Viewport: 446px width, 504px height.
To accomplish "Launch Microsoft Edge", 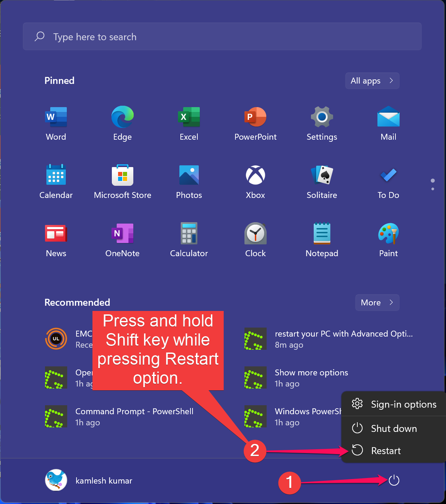I will pos(123,124).
